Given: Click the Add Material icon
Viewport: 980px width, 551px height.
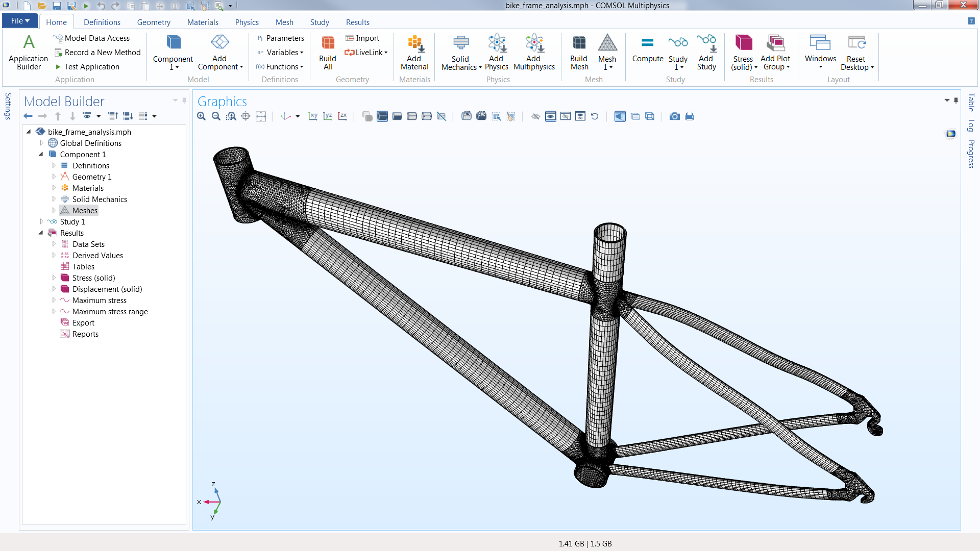Looking at the screenshot, I should tap(414, 49).
